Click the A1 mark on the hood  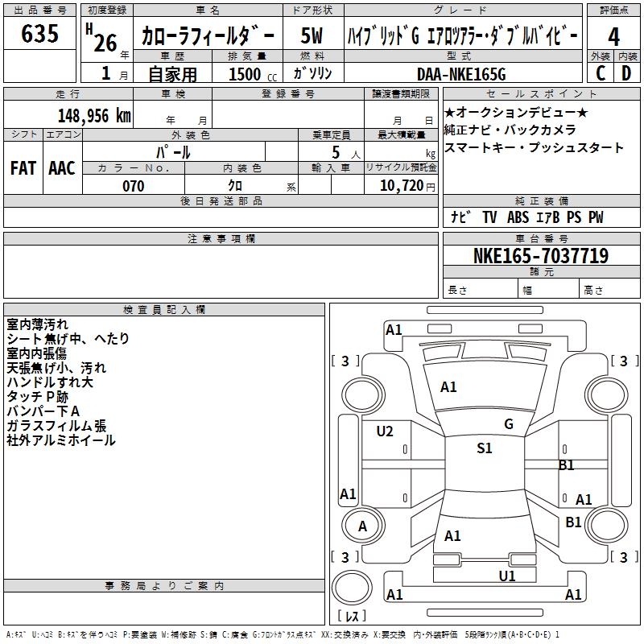pos(448,387)
